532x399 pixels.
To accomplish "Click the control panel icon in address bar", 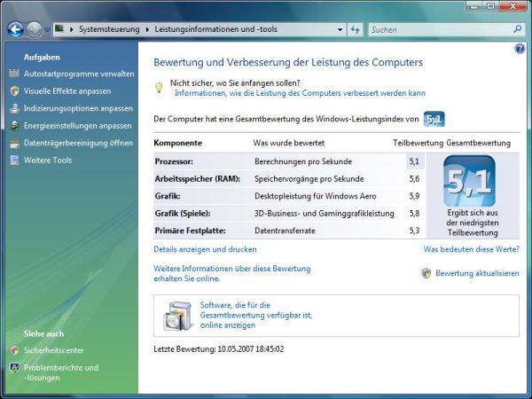I will 59,29.
